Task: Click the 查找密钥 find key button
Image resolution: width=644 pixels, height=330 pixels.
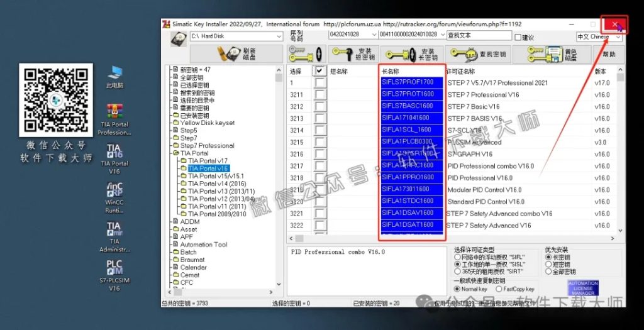Action: 479,54
